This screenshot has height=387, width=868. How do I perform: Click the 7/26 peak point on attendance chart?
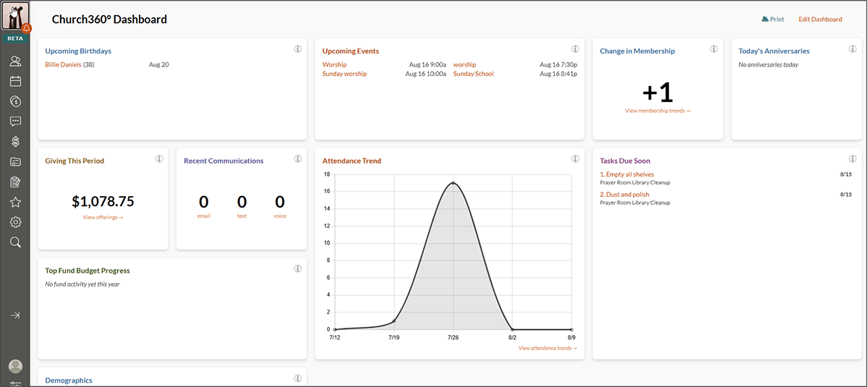(454, 183)
